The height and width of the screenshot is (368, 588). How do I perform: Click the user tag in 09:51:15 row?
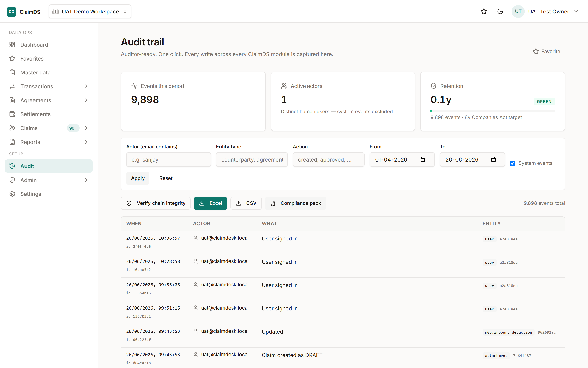(489, 309)
